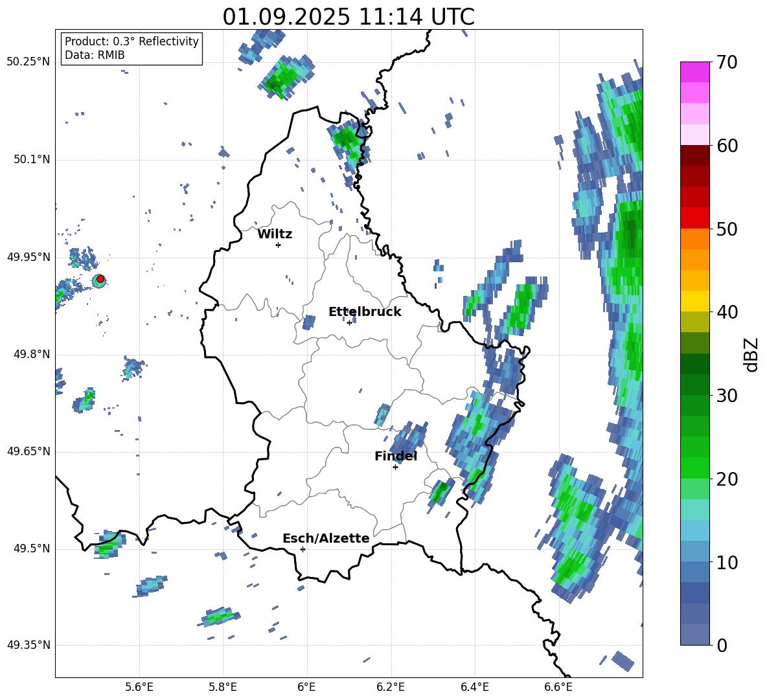Screen dimensions: 767x700
Task: Click the Esch/Alzette station cross marker
Action: pos(303,549)
